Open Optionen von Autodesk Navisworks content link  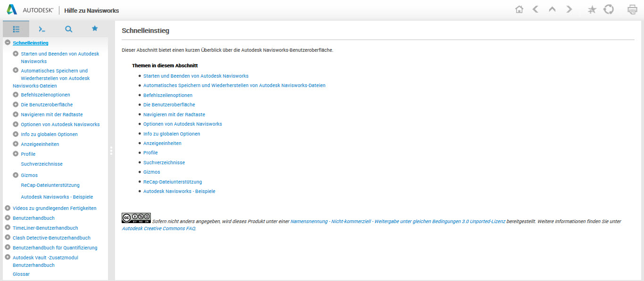click(182, 124)
